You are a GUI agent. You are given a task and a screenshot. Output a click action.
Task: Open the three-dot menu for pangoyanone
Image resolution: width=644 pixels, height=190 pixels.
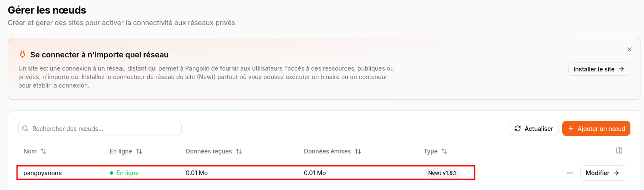click(x=570, y=173)
